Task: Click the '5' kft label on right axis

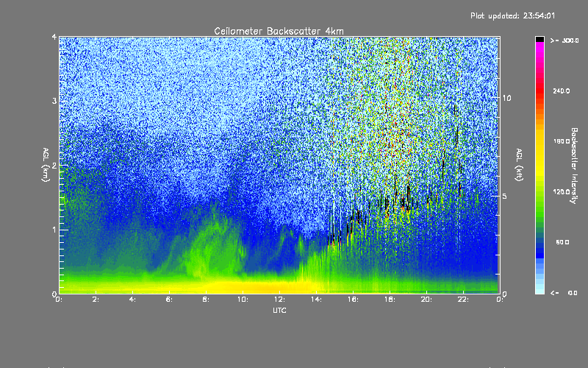Action: click(x=505, y=196)
